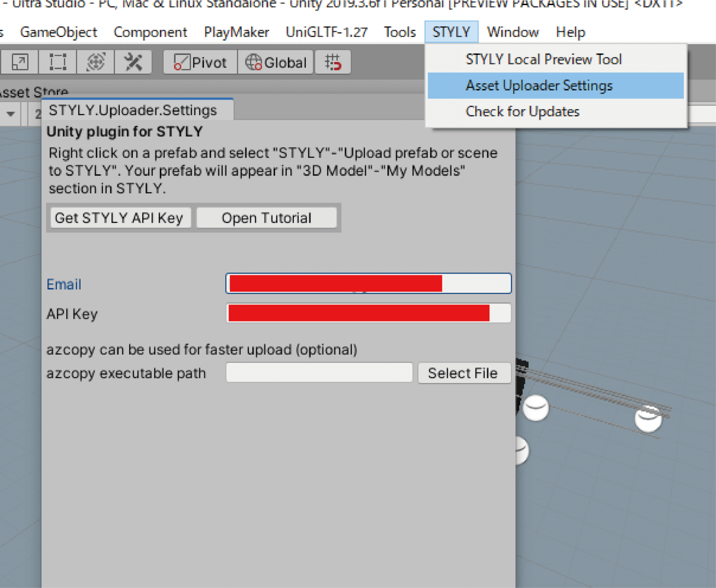Open the custom editor tools wrench icon
Viewport: 716px width, 588px height.
[133, 62]
